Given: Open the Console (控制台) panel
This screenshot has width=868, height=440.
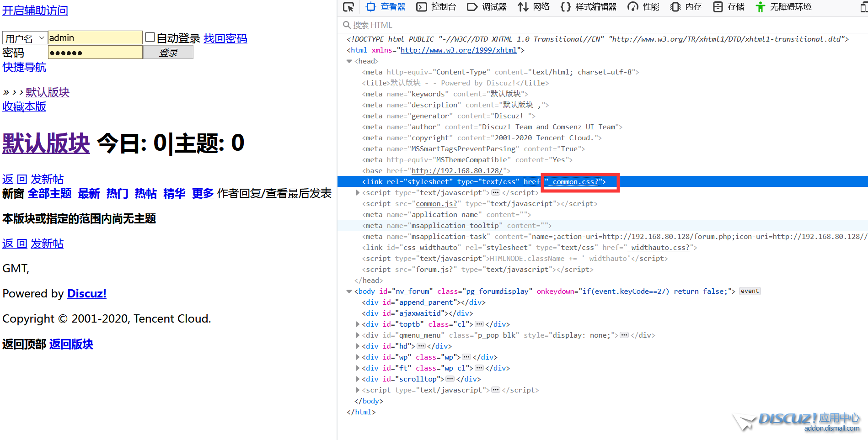Looking at the screenshot, I should [436, 7].
